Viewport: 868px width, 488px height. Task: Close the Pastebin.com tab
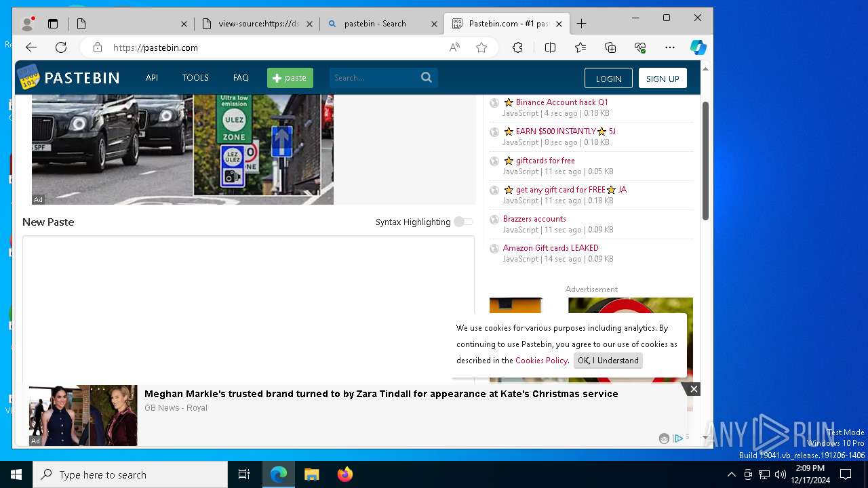click(559, 24)
